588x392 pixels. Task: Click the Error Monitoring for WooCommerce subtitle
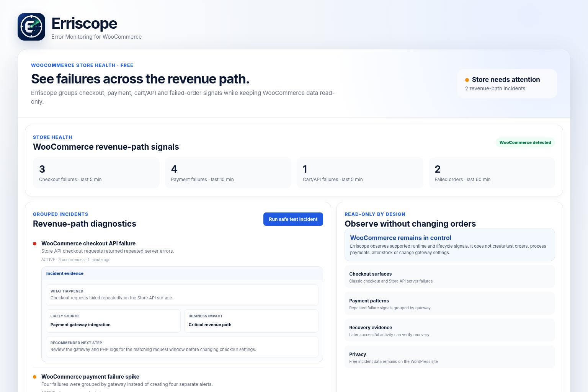(96, 37)
